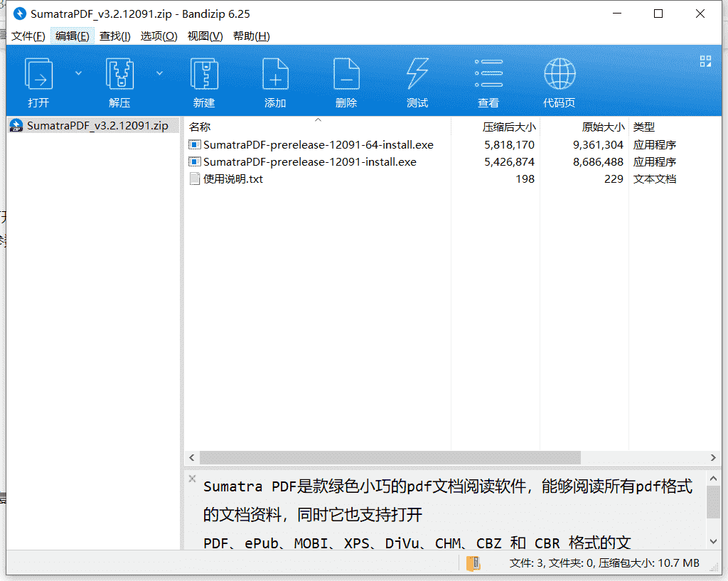The height and width of the screenshot is (581, 728).
Task: Select file 使用说明.txt
Action: click(233, 178)
